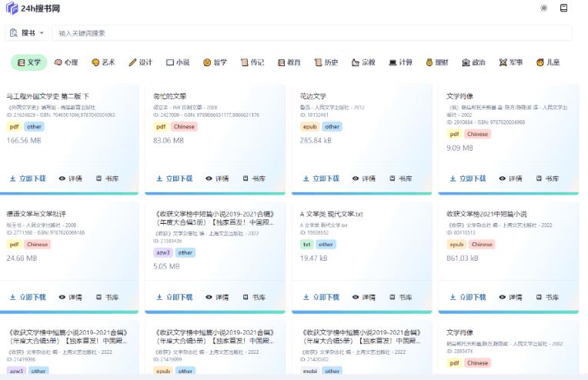Open 详情 for 文学肖像 9.09 MB card
The height and width of the screenshot is (380, 588).
(x=510, y=178)
